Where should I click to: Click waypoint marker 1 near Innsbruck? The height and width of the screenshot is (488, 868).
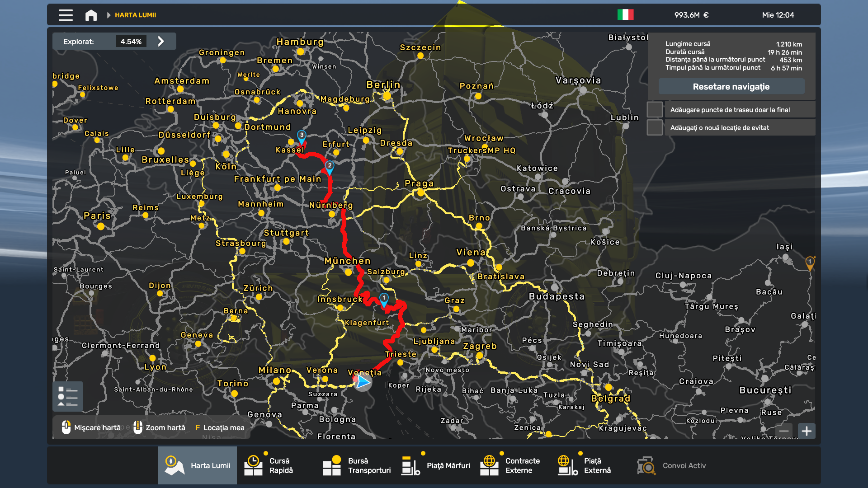(x=384, y=299)
